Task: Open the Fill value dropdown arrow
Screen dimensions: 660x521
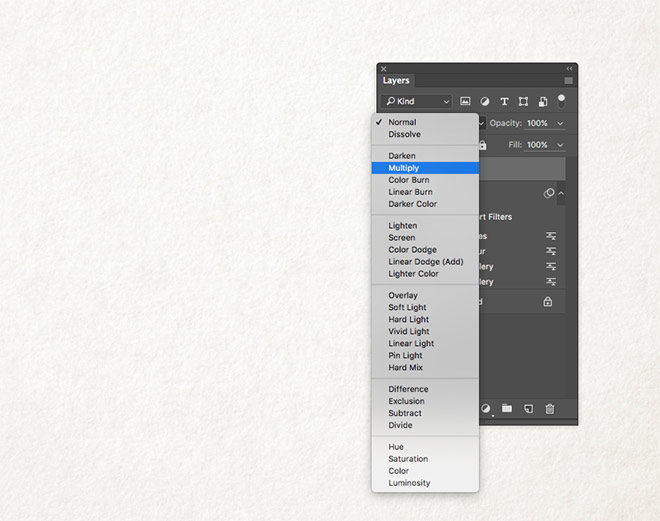Action: [x=560, y=145]
